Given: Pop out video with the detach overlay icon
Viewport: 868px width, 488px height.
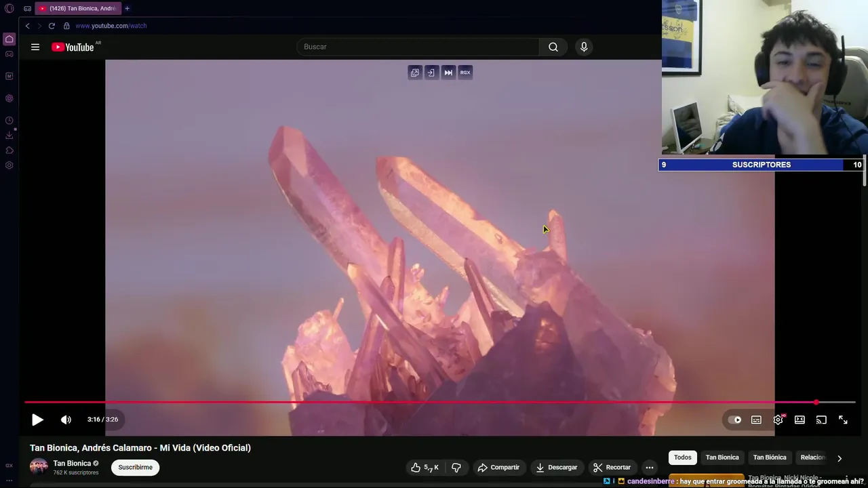Looking at the screenshot, I should point(415,73).
